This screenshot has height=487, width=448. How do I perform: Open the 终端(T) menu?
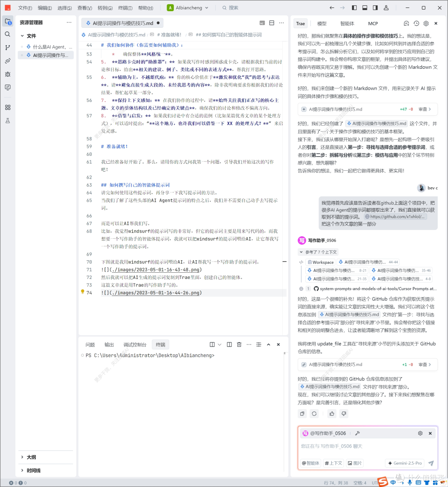[125, 8]
